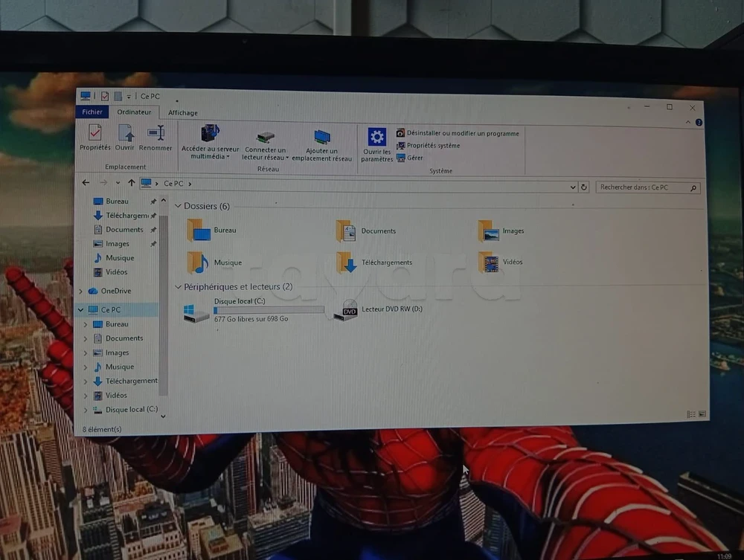This screenshot has height=560, width=744.
Task: Select OneDrive in sidebar
Action: tap(115, 291)
